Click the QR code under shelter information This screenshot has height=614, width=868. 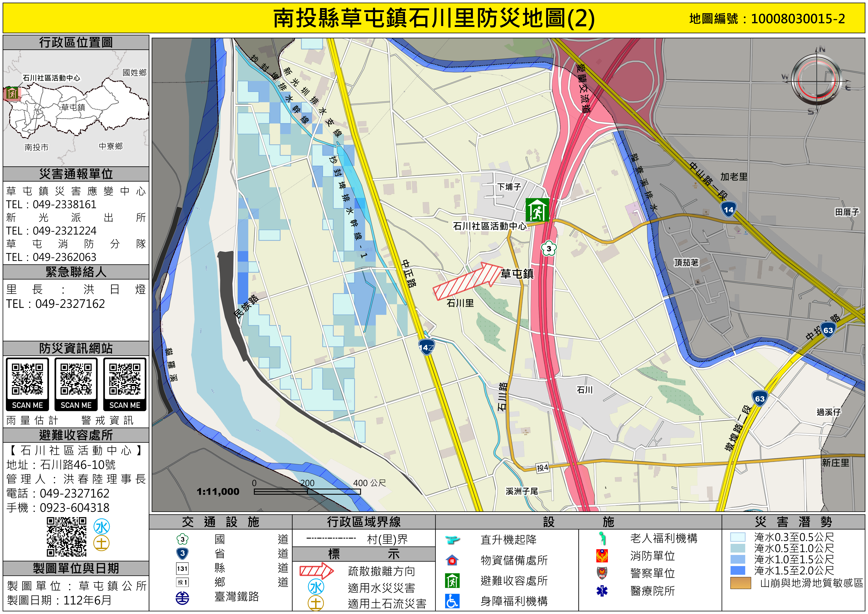click(x=67, y=537)
